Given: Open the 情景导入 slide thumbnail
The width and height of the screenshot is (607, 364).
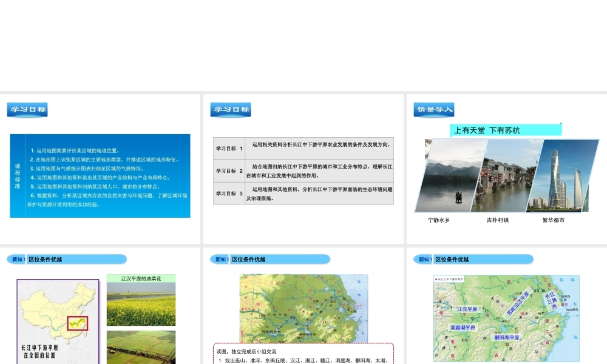Looking at the screenshot, I should click(507, 169).
